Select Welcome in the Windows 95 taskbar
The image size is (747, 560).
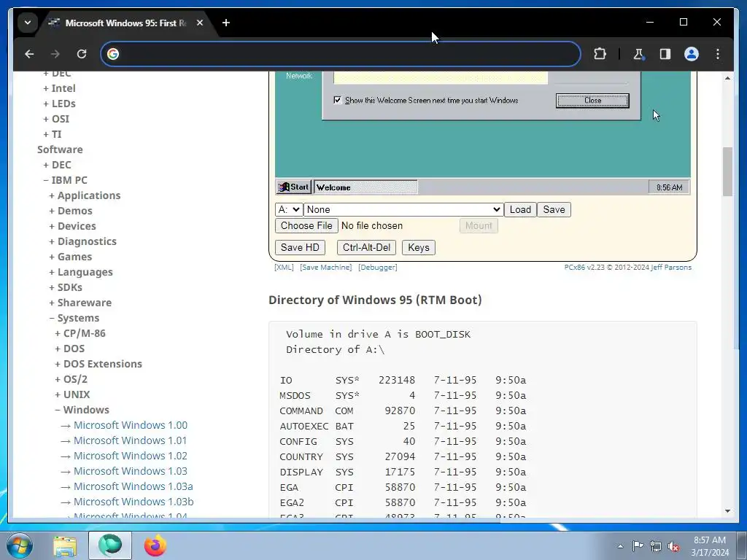pyautogui.click(x=365, y=187)
